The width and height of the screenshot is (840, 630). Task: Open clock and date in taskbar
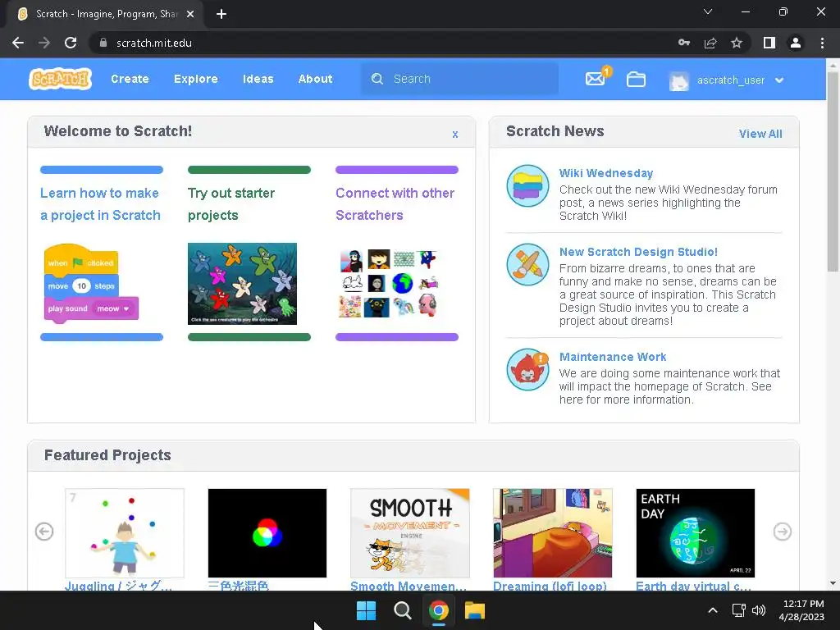tap(801, 610)
